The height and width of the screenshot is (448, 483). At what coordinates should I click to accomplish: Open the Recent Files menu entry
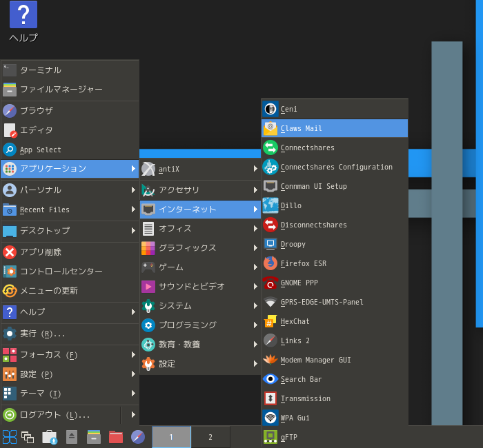pyautogui.click(x=70, y=210)
